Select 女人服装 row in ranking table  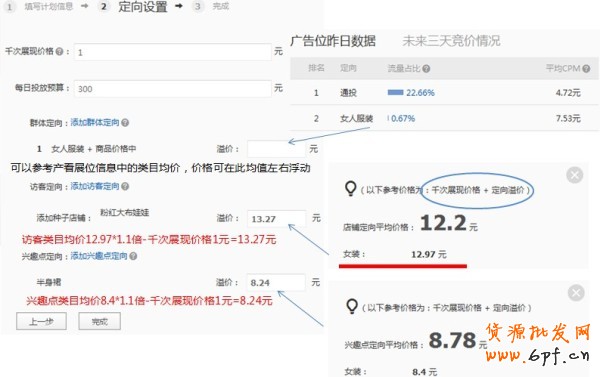point(445,118)
